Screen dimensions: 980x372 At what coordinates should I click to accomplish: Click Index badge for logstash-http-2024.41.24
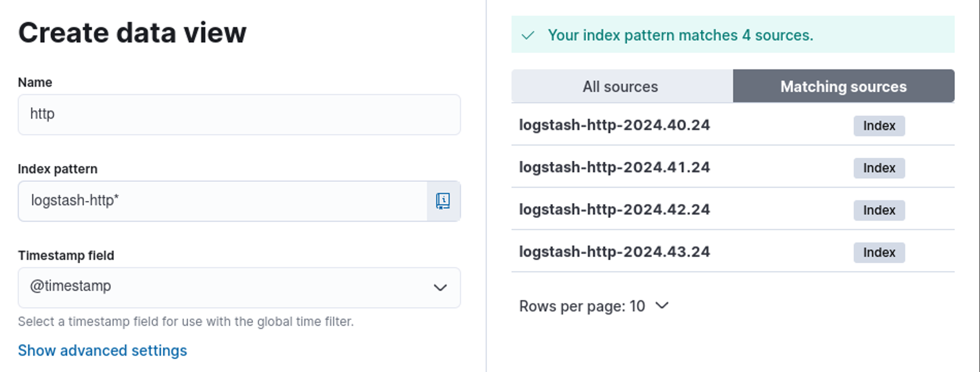[x=879, y=168]
